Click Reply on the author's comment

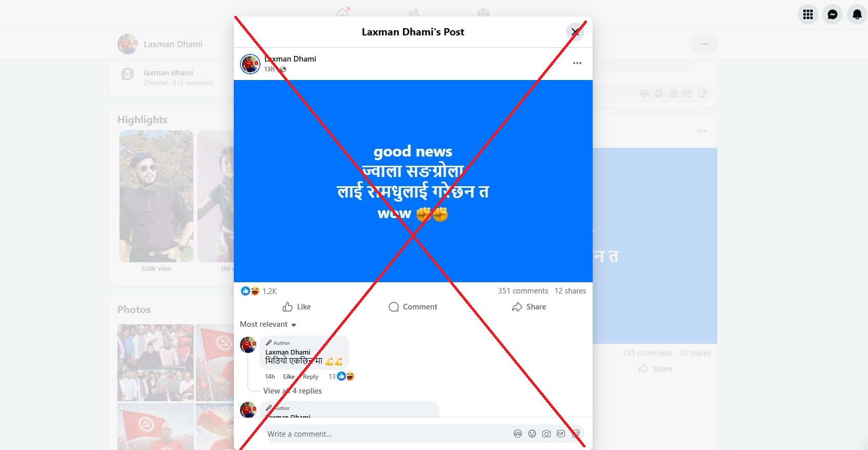click(310, 377)
